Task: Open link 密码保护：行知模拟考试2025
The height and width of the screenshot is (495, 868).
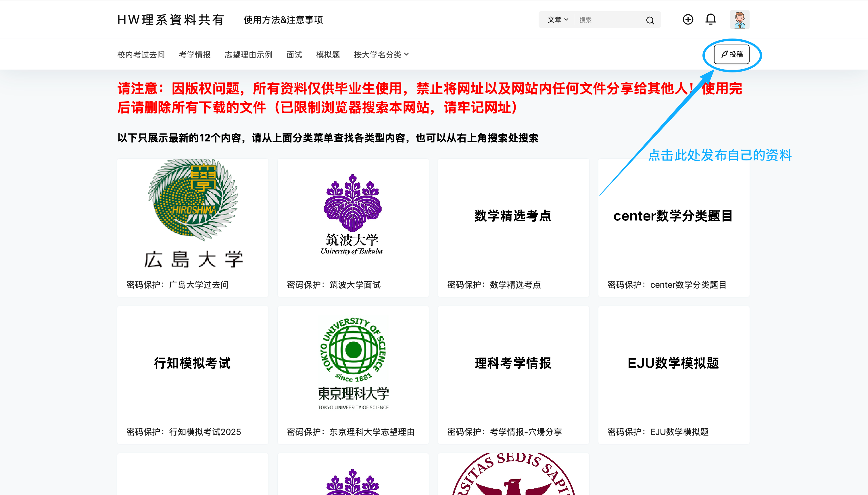Action: pyautogui.click(x=184, y=432)
